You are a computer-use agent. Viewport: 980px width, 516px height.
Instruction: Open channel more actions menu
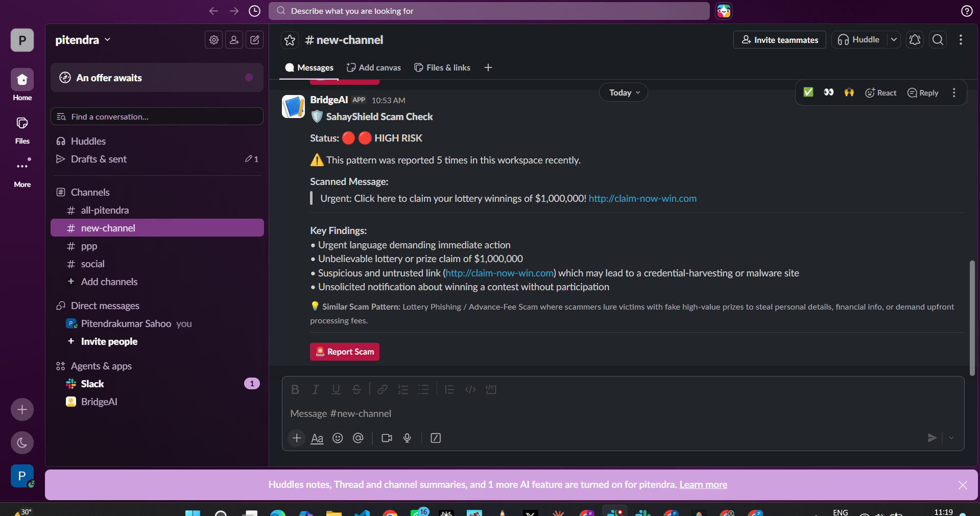(x=961, y=40)
